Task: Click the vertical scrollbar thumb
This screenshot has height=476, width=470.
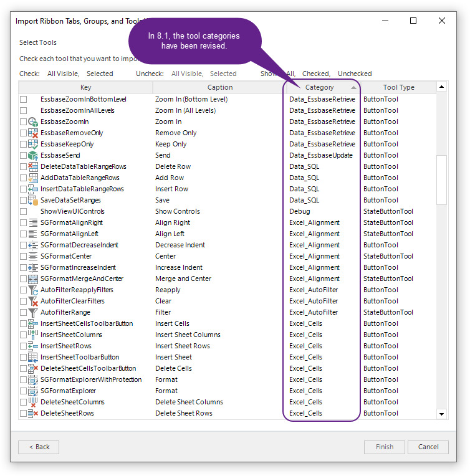Action: [441, 180]
